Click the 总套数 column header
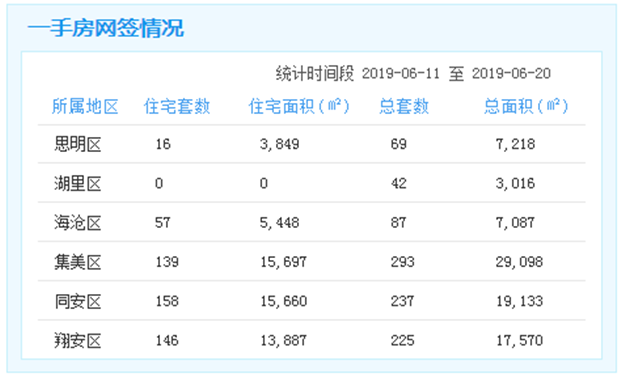 [404, 107]
